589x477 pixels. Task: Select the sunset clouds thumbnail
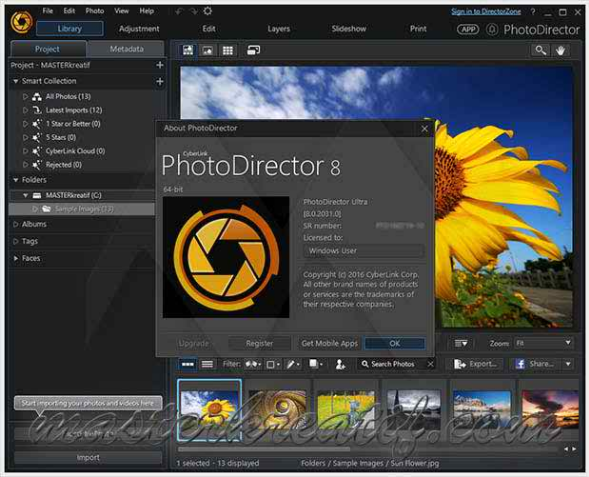pyautogui.click(x=550, y=409)
